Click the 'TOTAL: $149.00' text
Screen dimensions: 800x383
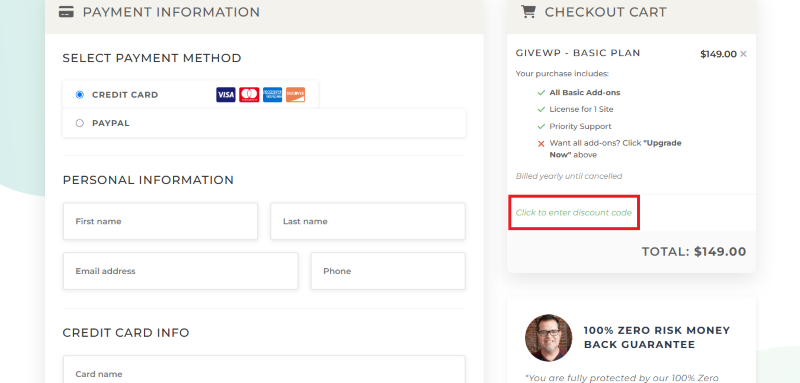pyautogui.click(x=694, y=251)
